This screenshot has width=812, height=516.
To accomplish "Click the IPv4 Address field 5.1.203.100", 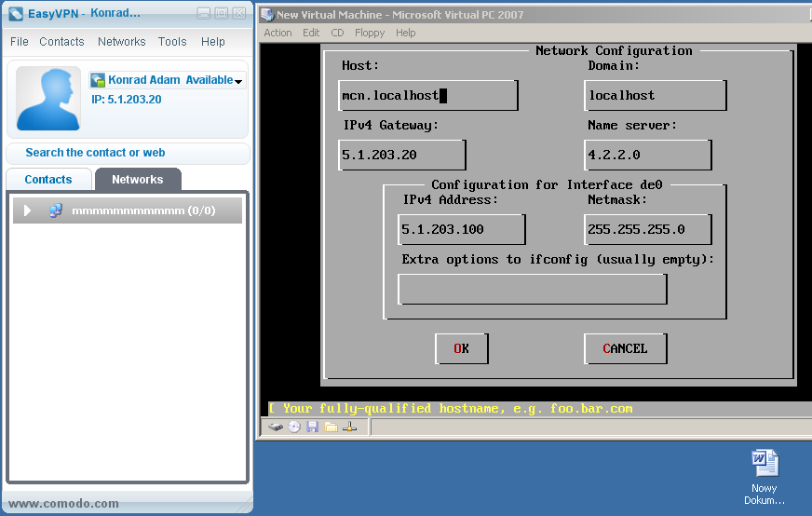I will (462, 229).
